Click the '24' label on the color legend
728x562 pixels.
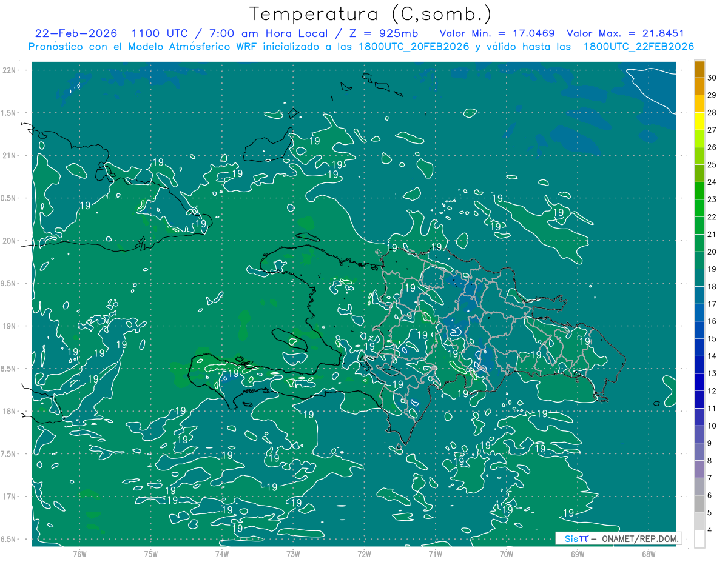[x=712, y=182]
